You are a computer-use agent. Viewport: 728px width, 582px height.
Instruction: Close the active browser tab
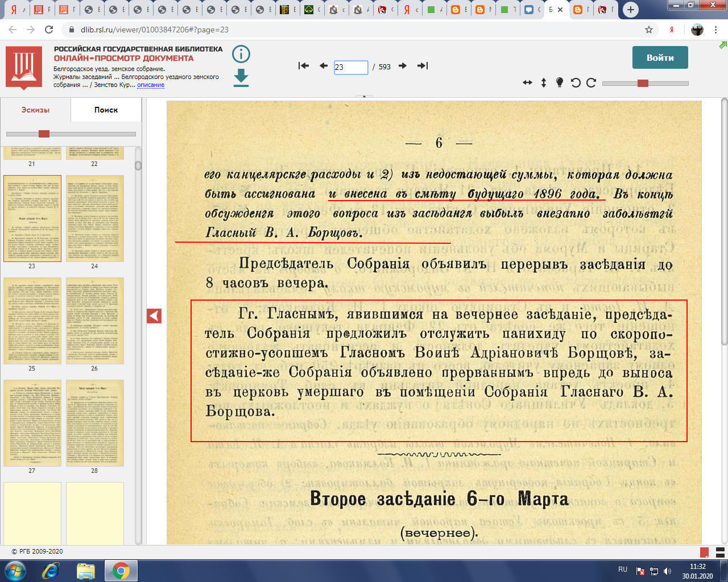point(561,10)
